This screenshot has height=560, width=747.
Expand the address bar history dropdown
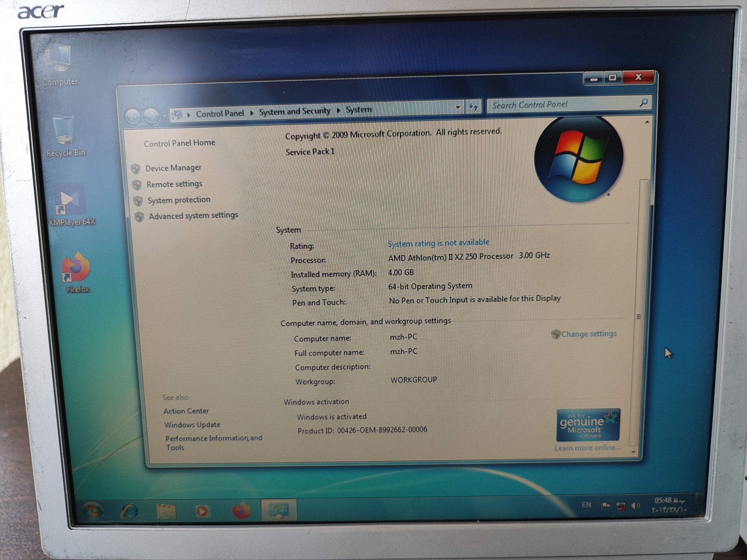point(458,107)
